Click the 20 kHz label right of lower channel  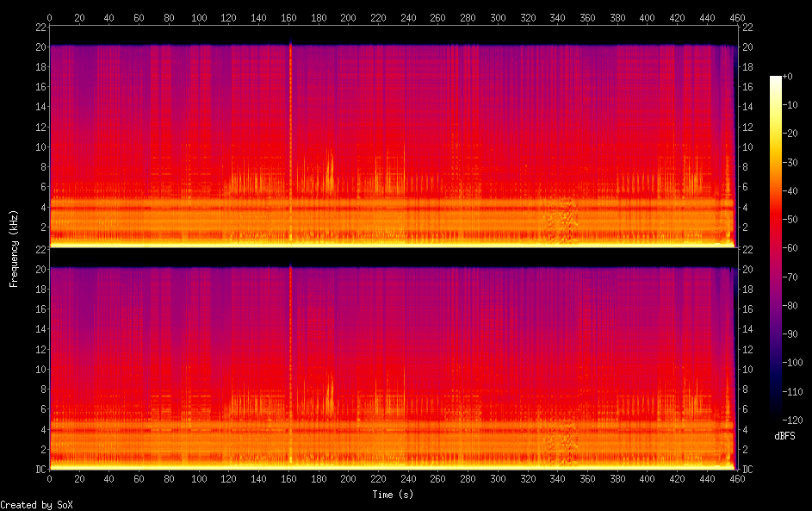click(x=747, y=270)
